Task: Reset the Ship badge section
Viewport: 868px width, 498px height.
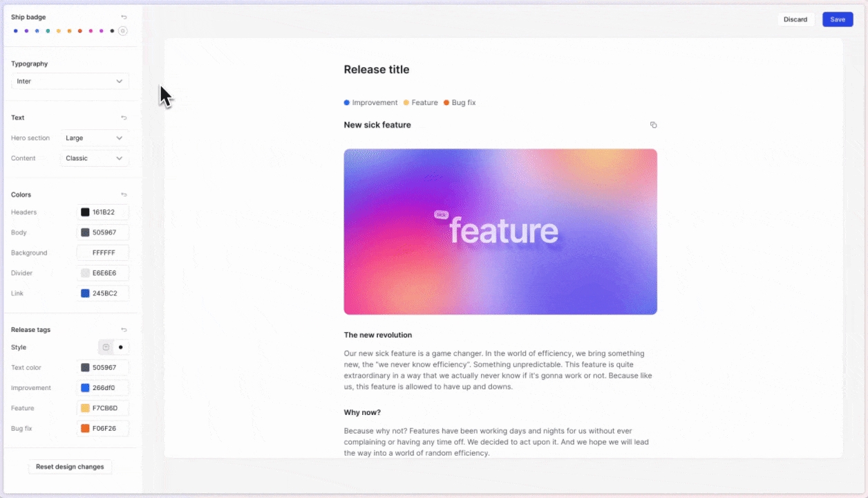Action: [x=124, y=17]
